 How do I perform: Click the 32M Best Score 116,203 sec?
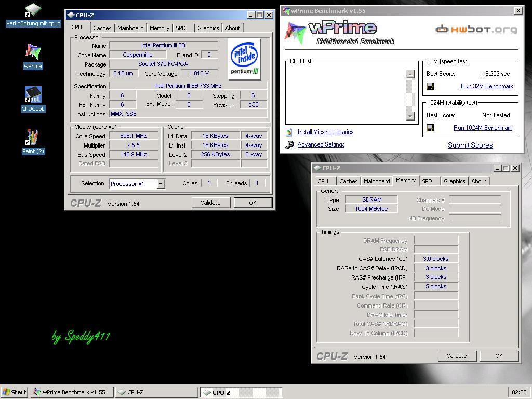tap(495, 74)
